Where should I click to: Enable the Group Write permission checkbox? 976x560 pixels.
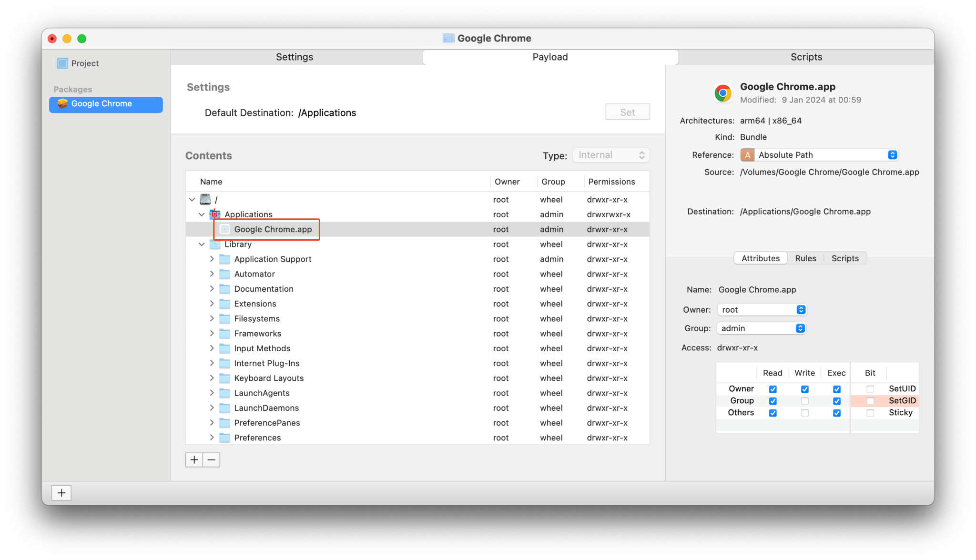(804, 401)
